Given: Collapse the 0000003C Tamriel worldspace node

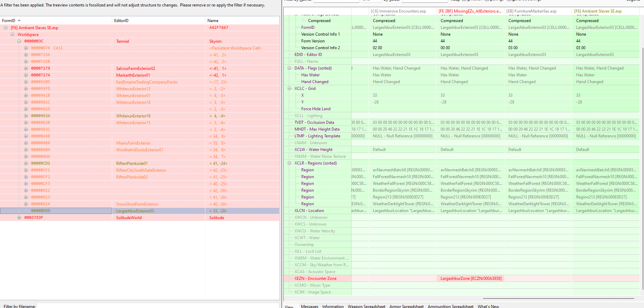Looking at the screenshot, I should pos(19,41).
